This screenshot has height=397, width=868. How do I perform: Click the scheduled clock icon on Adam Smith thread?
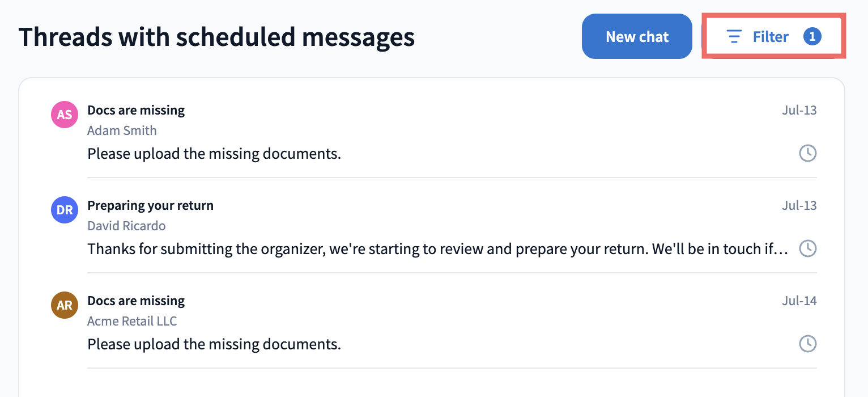[x=807, y=153]
